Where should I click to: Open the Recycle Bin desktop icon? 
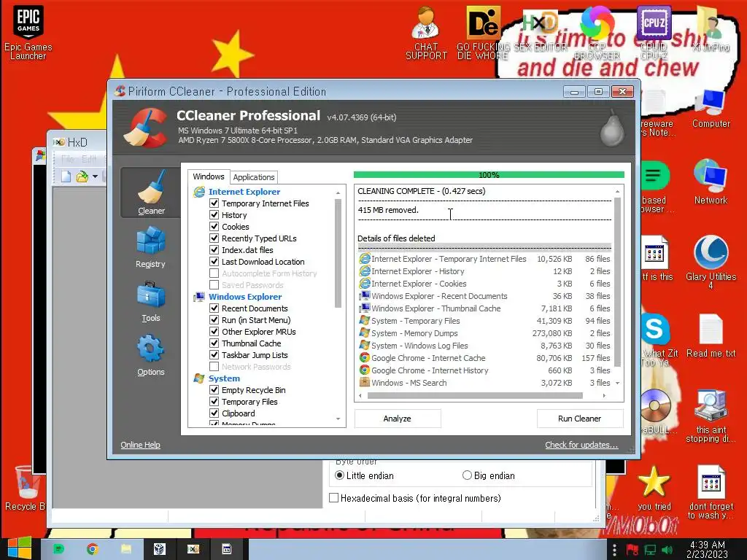pos(26,488)
